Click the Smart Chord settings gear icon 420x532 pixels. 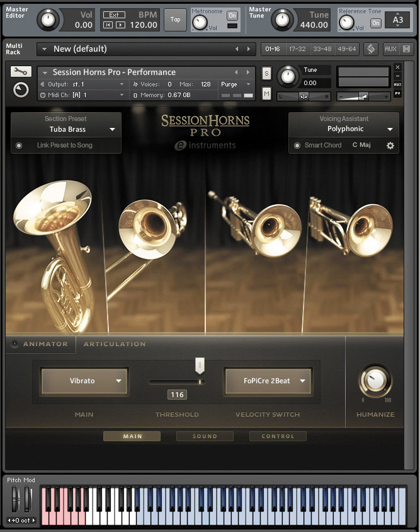390,146
